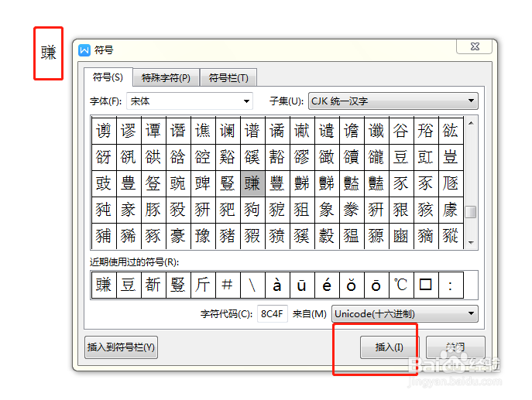Select the highlighted 豏 symbol in the grid
This screenshot has height=400, width=532.
[x=252, y=183]
